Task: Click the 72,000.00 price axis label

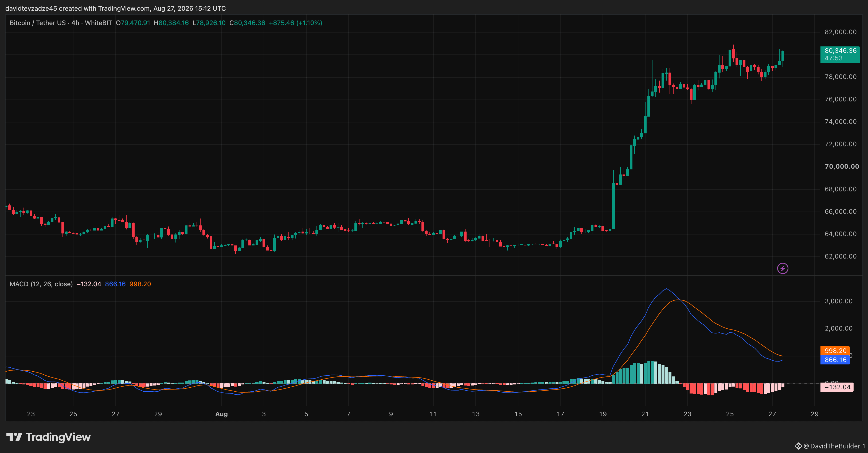Action: [x=840, y=144]
